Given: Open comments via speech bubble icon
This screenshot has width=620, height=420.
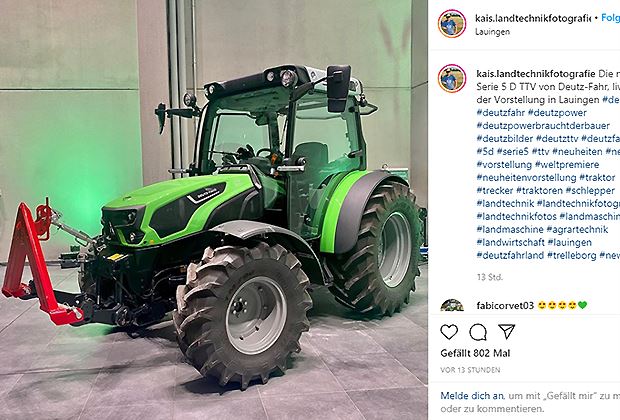Looking at the screenshot, I should 478,332.
